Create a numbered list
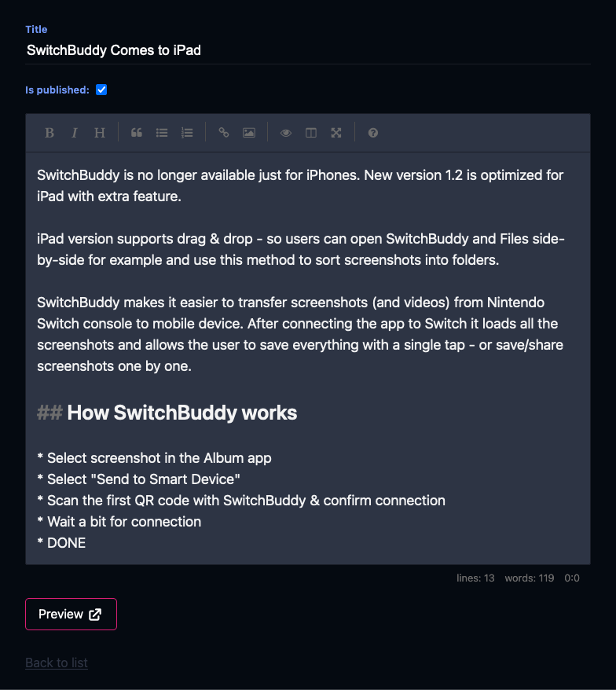The width and height of the screenshot is (616, 690). click(x=187, y=133)
